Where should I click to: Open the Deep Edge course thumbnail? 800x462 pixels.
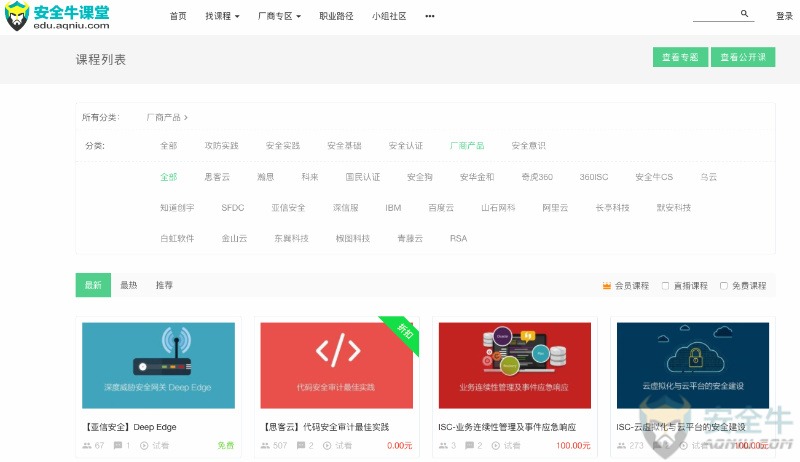(x=158, y=365)
